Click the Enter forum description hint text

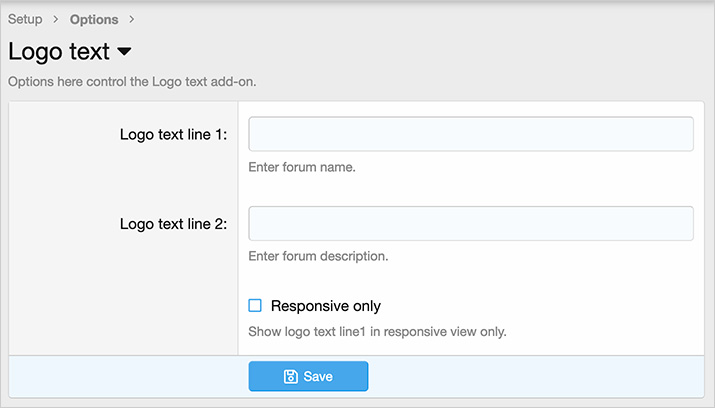pos(318,256)
